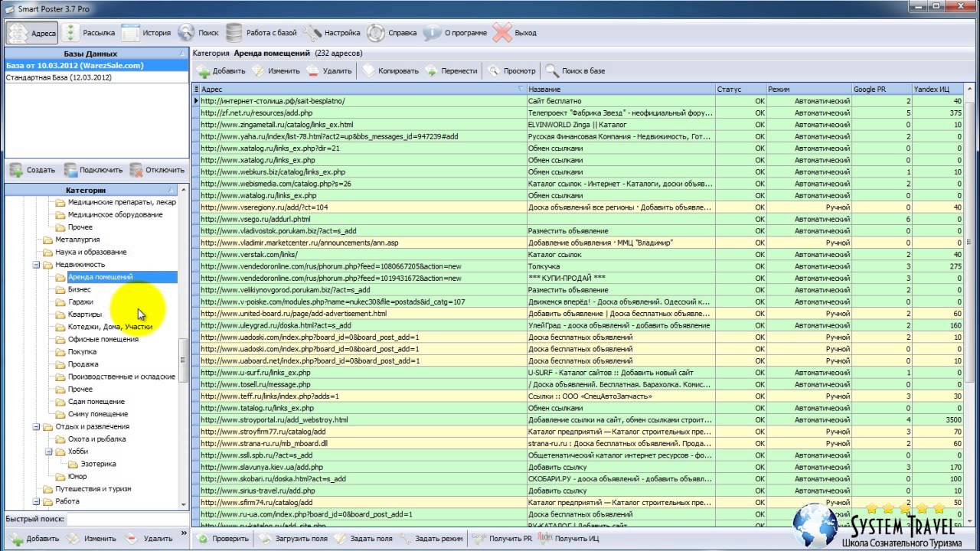The height and width of the screenshot is (551, 980).
Task: Select База от 10.03.2012 (WarezSale.com)
Action: 96,66
